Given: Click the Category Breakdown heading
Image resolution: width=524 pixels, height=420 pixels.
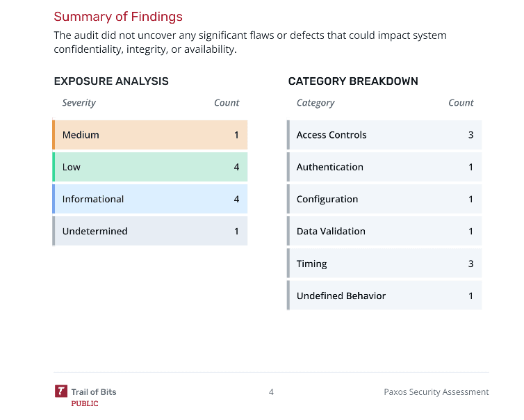Looking at the screenshot, I should [x=353, y=81].
